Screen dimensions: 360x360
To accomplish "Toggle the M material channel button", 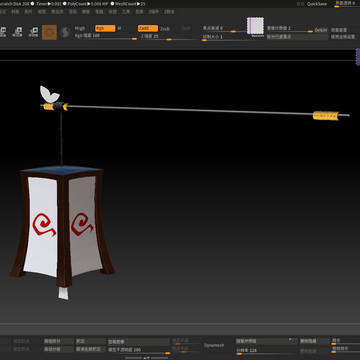I will [x=119, y=28].
